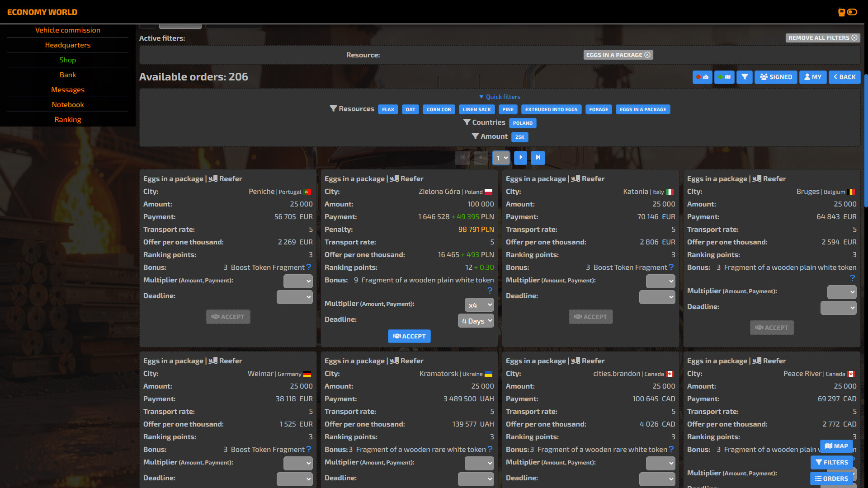Apply the POLAND country quick filter
The image size is (868, 488).
tap(522, 123)
